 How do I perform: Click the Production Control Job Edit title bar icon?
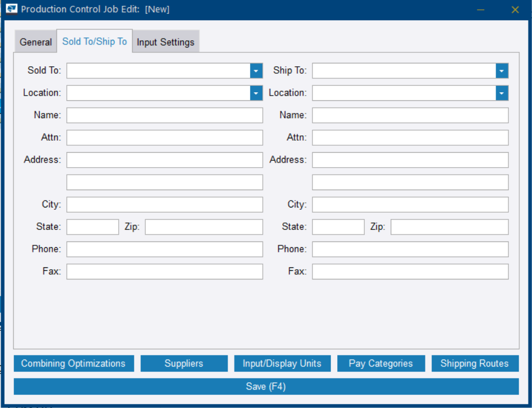click(x=13, y=9)
